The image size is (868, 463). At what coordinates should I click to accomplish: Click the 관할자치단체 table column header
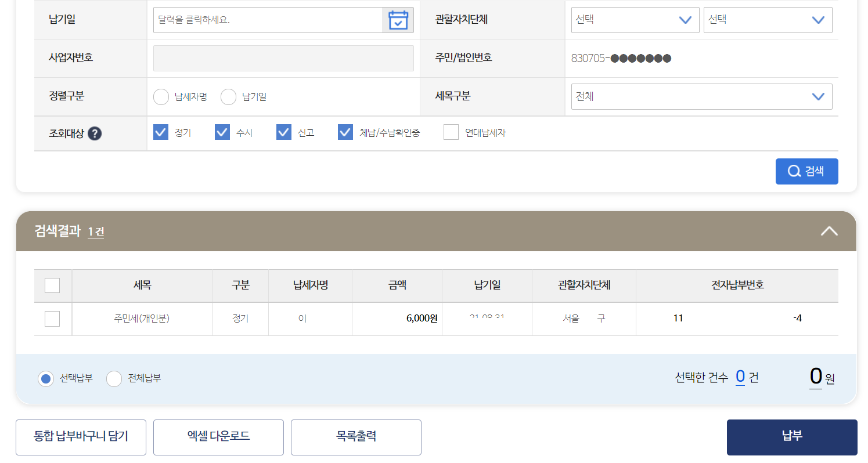click(x=584, y=285)
